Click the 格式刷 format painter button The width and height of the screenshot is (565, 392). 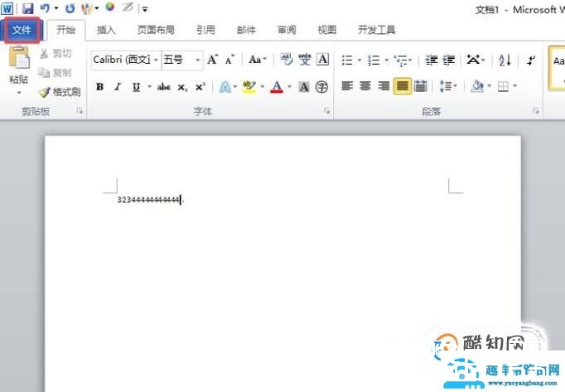tap(60, 92)
